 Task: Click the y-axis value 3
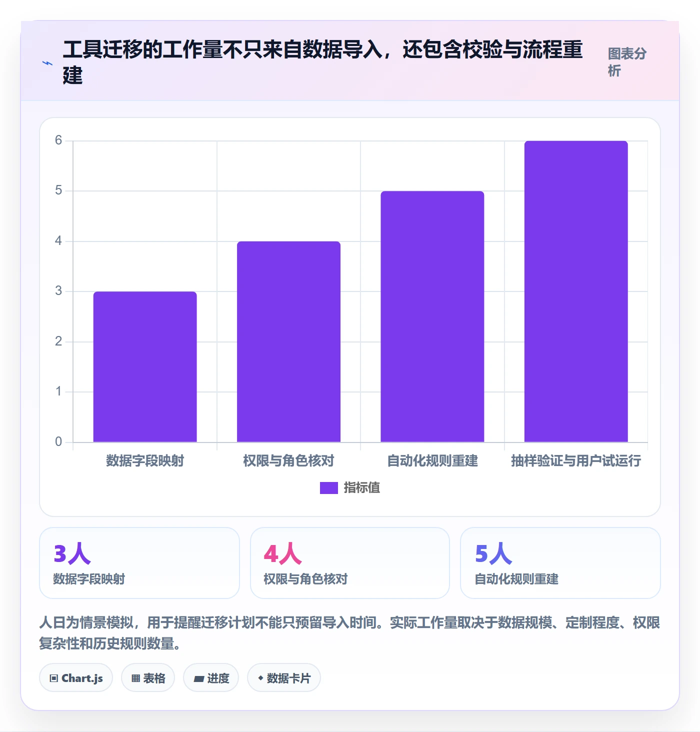(58, 291)
